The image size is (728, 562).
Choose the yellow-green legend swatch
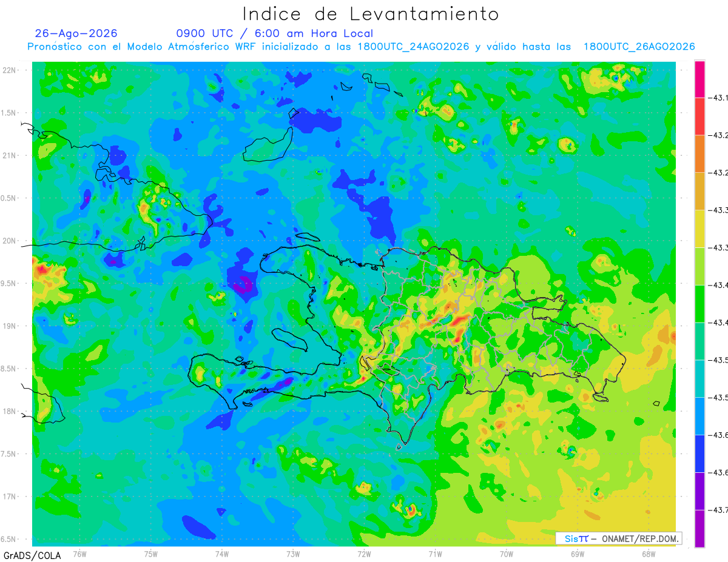(x=699, y=266)
